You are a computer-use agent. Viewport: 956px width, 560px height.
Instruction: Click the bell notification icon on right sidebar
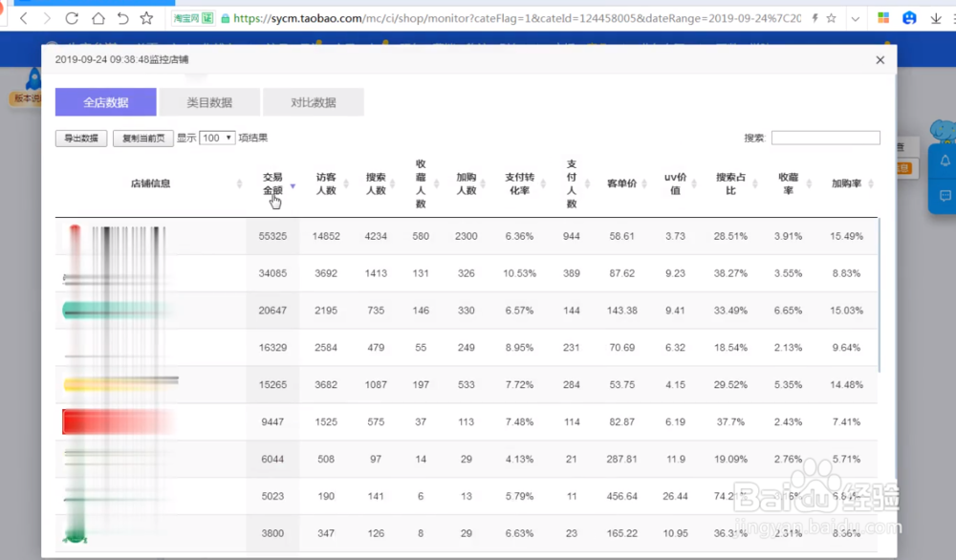click(945, 161)
